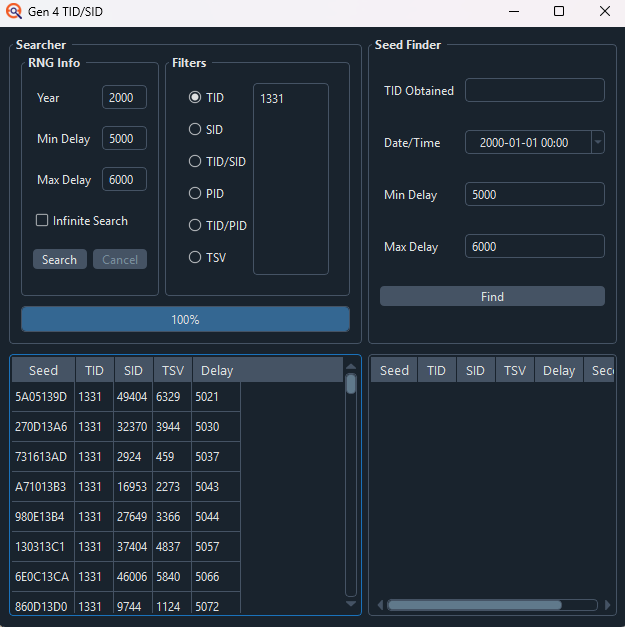The height and width of the screenshot is (627, 625).
Task: Click the 100% progress bar
Action: point(186,319)
